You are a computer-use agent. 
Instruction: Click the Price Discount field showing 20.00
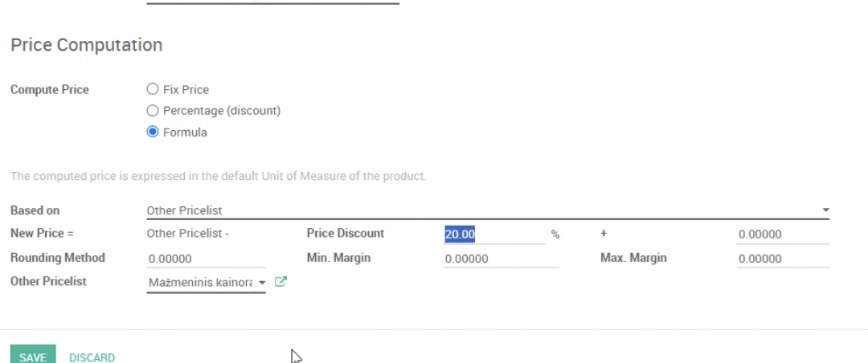tap(493, 235)
